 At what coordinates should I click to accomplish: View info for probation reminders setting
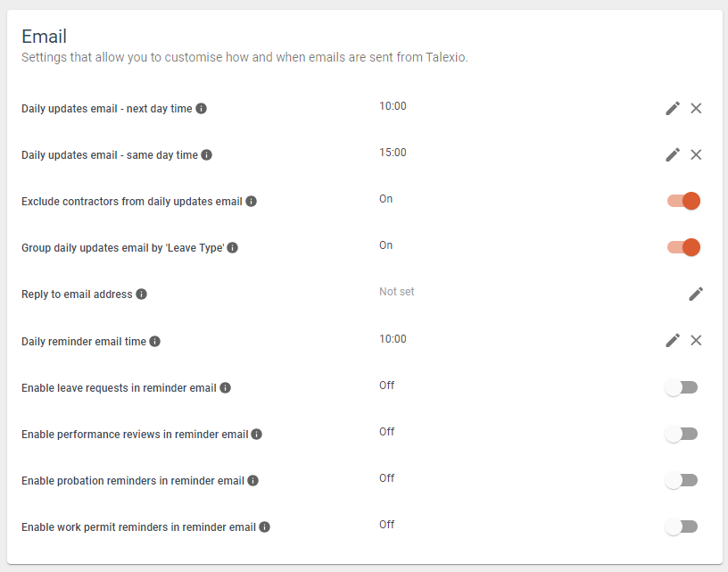[252, 480]
